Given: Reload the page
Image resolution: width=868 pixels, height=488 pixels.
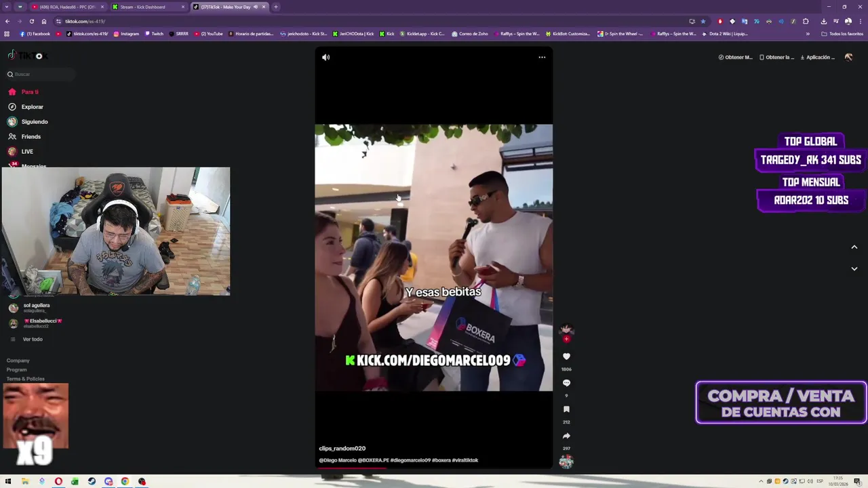Looking at the screenshot, I should pyautogui.click(x=32, y=21).
